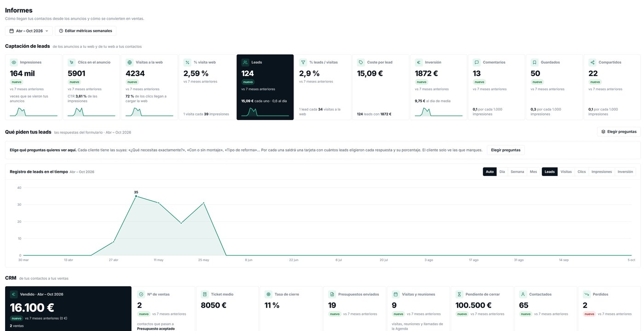Viewport: 644px width, 331px height.
Task: Click the globe icon on Visitas a la web
Action: tap(130, 62)
